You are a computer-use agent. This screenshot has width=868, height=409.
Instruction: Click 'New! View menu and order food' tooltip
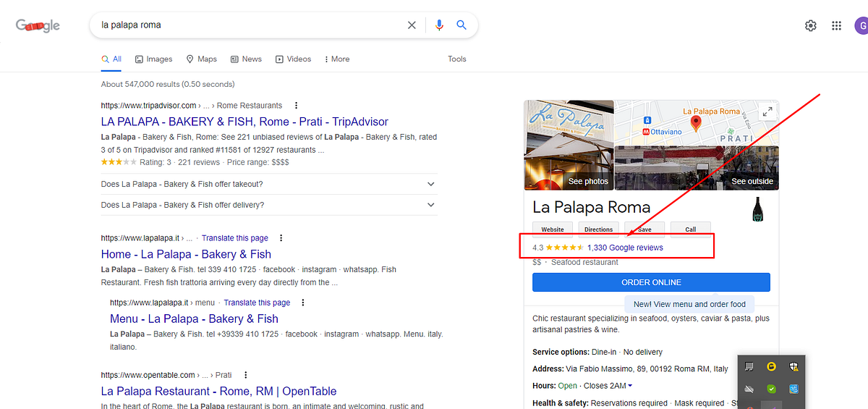coord(689,304)
